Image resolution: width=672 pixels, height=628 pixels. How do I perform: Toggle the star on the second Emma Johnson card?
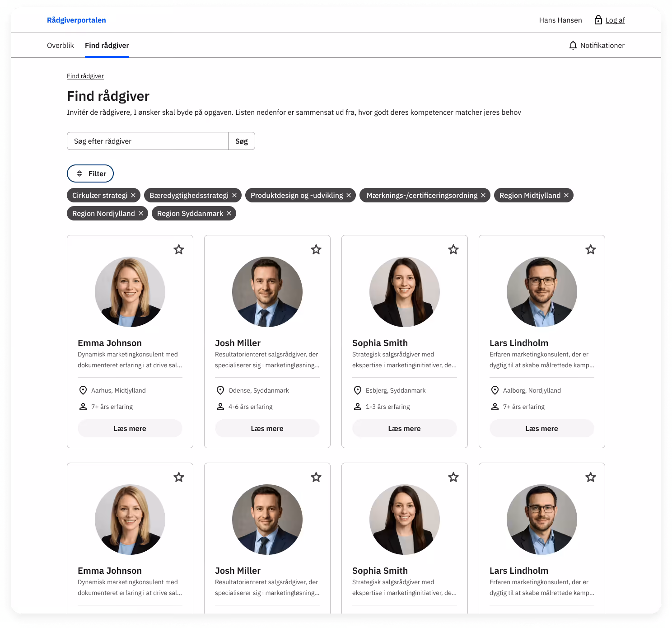coord(178,477)
